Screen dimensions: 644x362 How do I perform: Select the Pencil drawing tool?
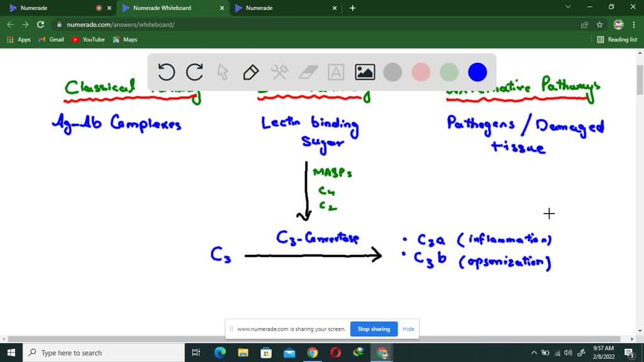click(x=251, y=72)
